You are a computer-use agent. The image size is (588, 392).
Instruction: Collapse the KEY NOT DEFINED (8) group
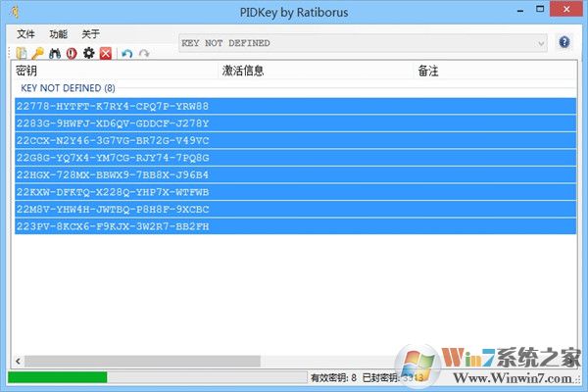click(68, 88)
